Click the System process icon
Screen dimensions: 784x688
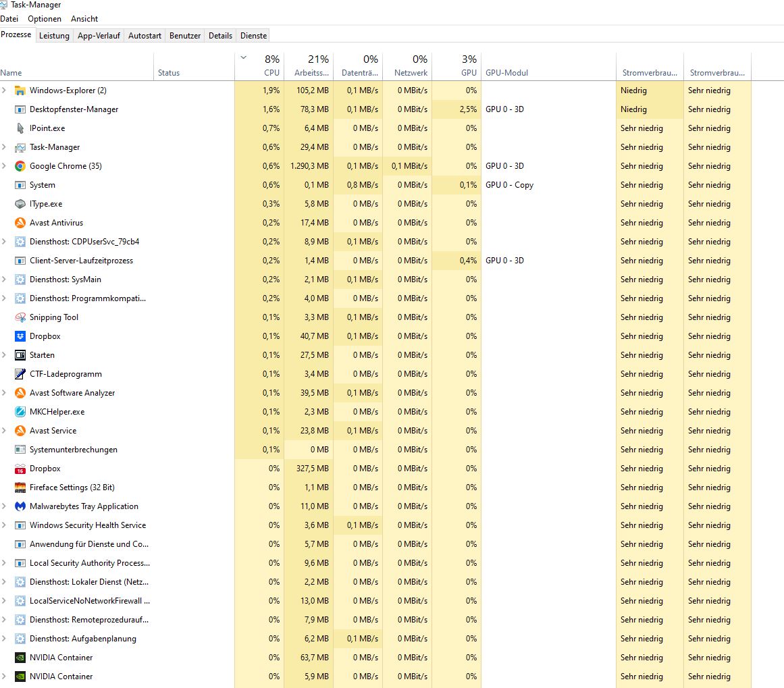[20, 185]
